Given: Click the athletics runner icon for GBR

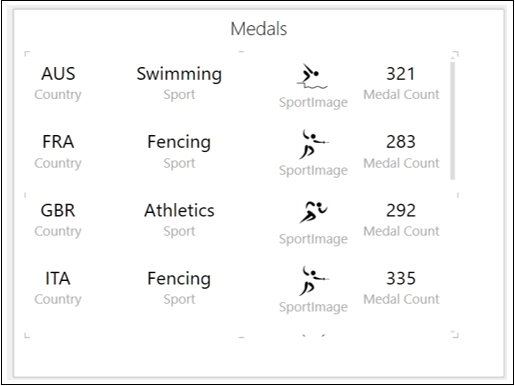Looking at the screenshot, I should (313, 212).
